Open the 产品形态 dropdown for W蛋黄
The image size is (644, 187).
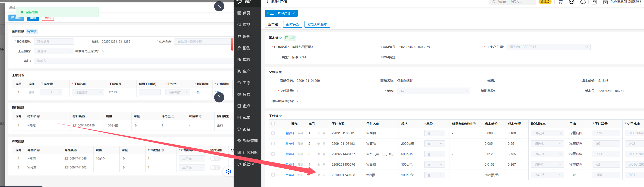[x=192, y=167]
